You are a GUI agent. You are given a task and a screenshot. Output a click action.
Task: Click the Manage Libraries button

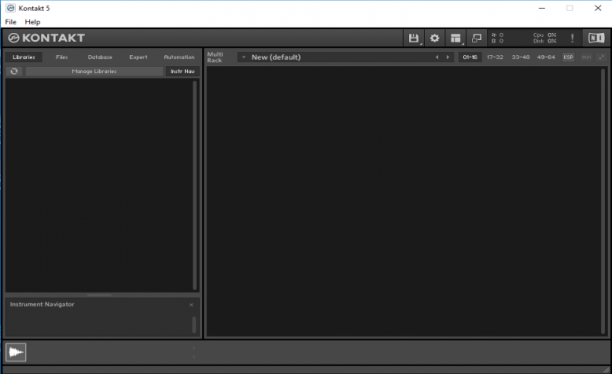[x=94, y=71]
